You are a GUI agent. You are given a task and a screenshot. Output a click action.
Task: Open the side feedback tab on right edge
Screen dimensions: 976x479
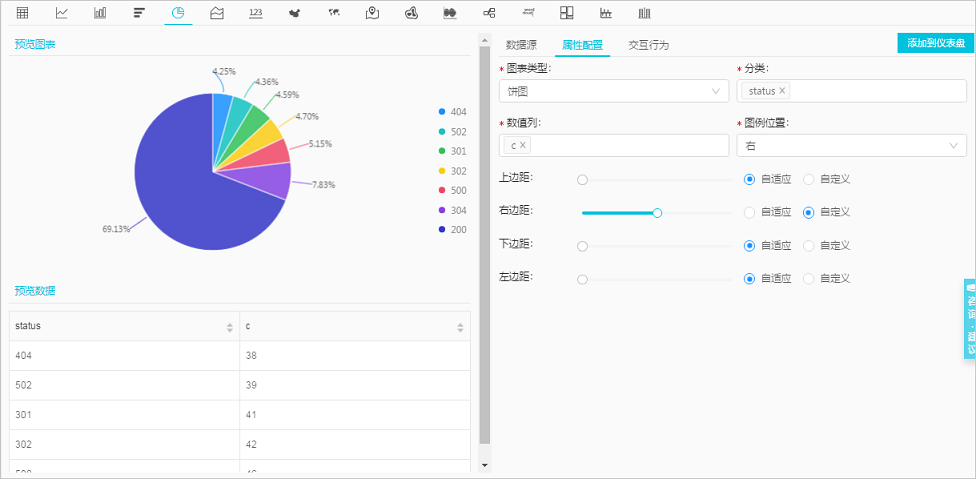(x=970, y=319)
